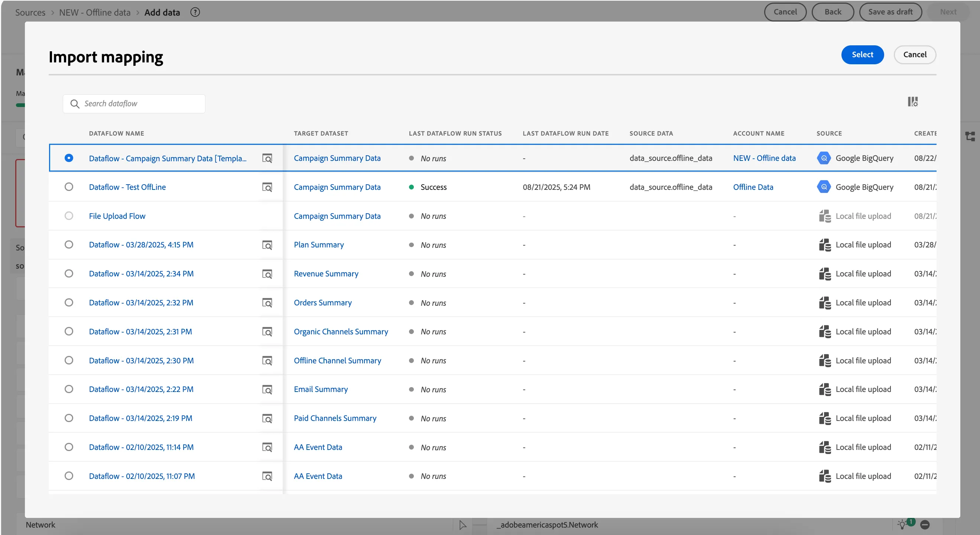Screen dimensions: 980x535
Task: Preview mapping for Dataflow - 03/14/2025, 2:30 PM
Action: tap(267, 361)
